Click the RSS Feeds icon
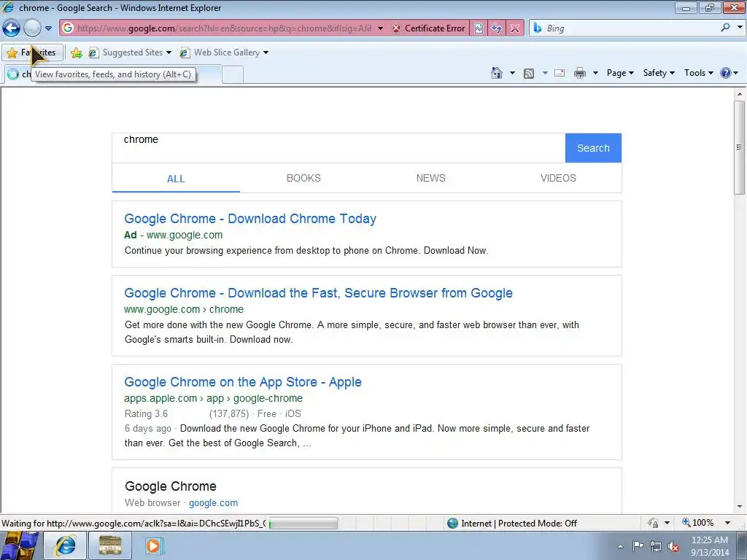The image size is (747, 560). (528, 74)
